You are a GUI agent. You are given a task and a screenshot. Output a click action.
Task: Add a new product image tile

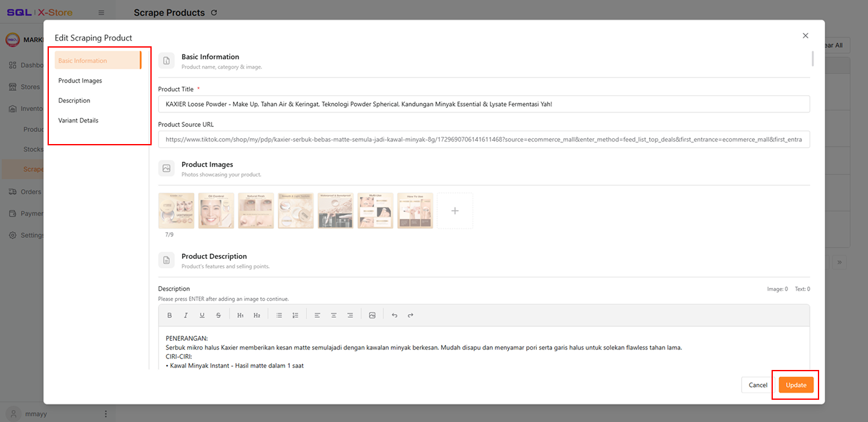click(x=455, y=211)
